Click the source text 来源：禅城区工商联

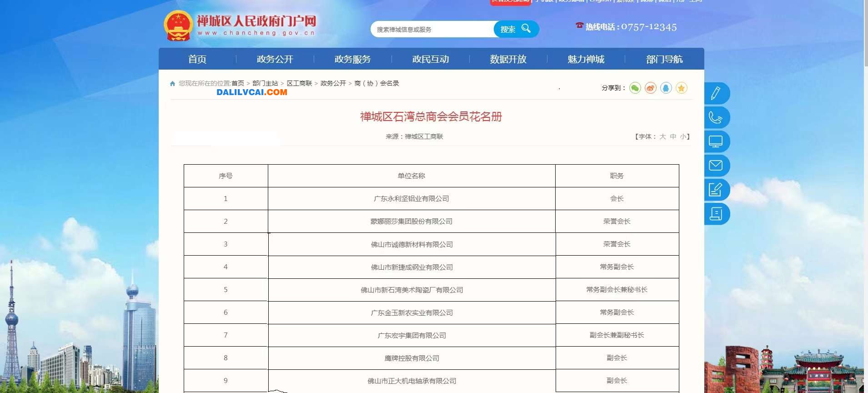coord(414,136)
